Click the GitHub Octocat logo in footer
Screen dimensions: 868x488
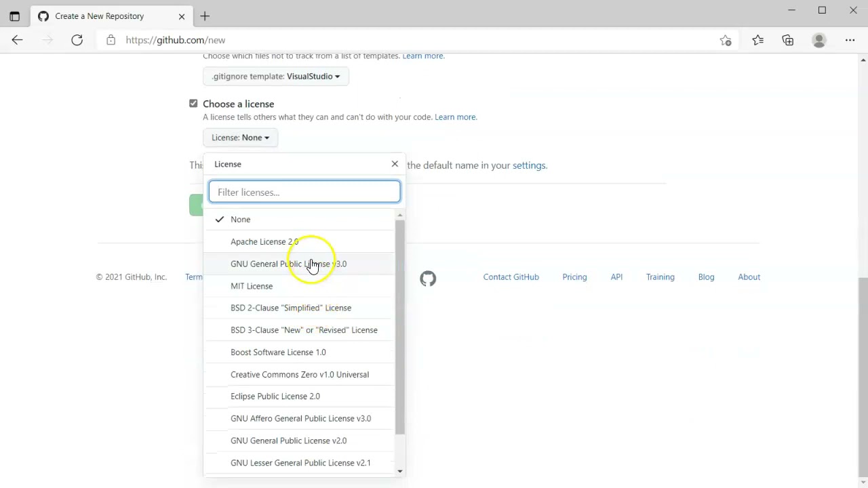click(428, 278)
